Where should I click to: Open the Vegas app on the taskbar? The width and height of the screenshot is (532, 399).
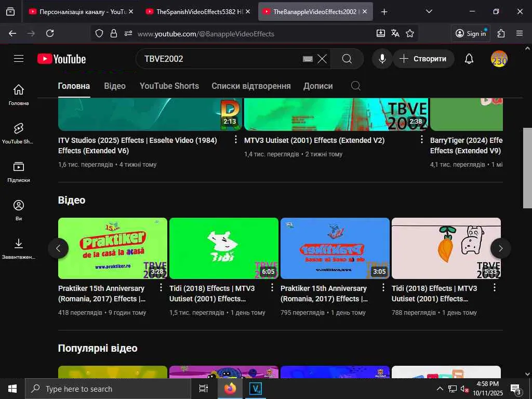click(256, 389)
